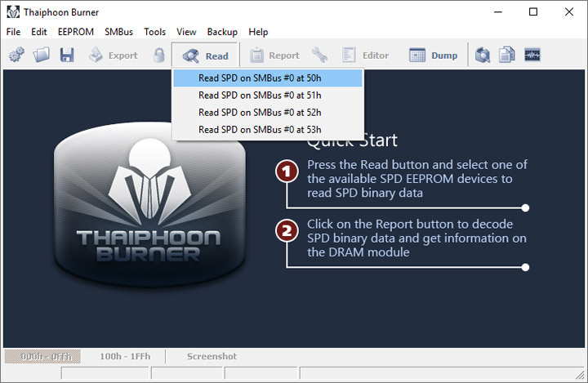Screen dimensions: 588x383
Task: Open the EEPROM menu
Action: coord(76,32)
